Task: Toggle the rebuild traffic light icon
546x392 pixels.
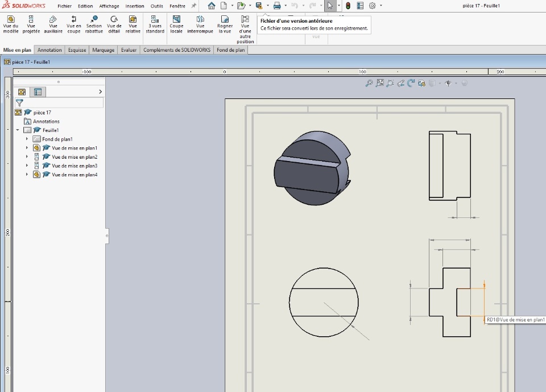Action: pyautogui.click(x=348, y=6)
